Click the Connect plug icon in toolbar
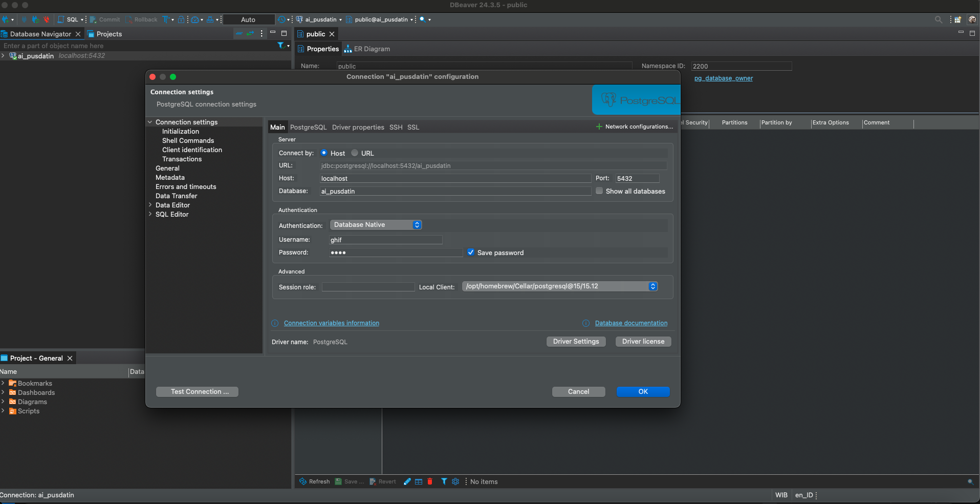Viewport: 980px width, 504px height. coord(24,19)
